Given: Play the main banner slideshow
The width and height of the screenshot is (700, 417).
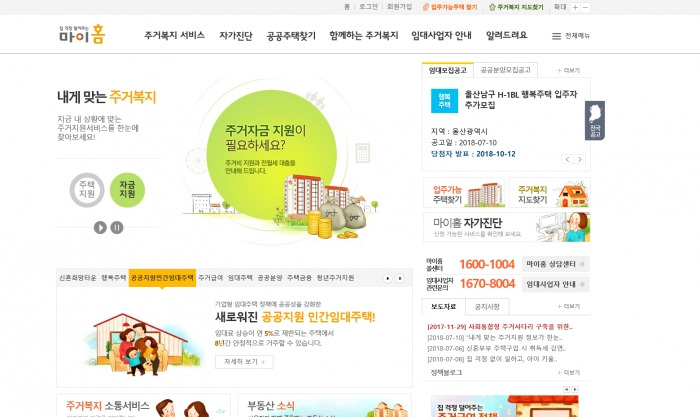Looking at the screenshot, I should pos(100,227).
